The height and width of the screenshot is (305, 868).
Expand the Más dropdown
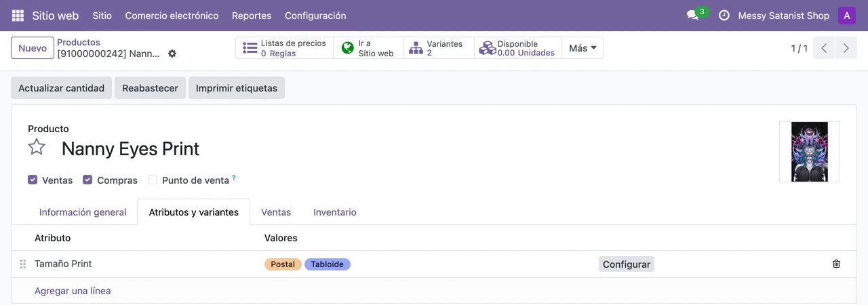tap(583, 48)
